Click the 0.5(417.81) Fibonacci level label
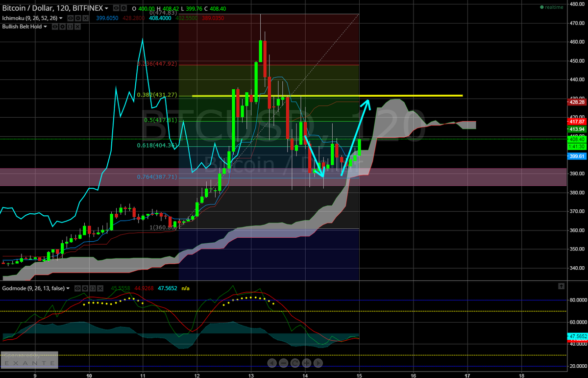The image size is (588, 378). coord(160,120)
